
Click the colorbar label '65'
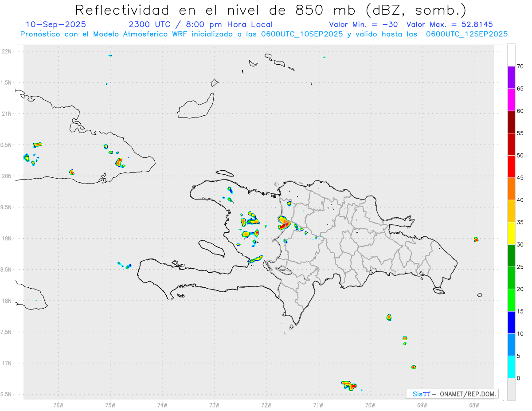click(520, 89)
